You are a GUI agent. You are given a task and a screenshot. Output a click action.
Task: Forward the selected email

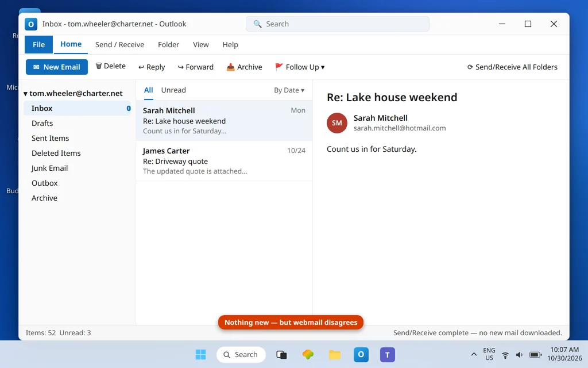click(x=195, y=67)
